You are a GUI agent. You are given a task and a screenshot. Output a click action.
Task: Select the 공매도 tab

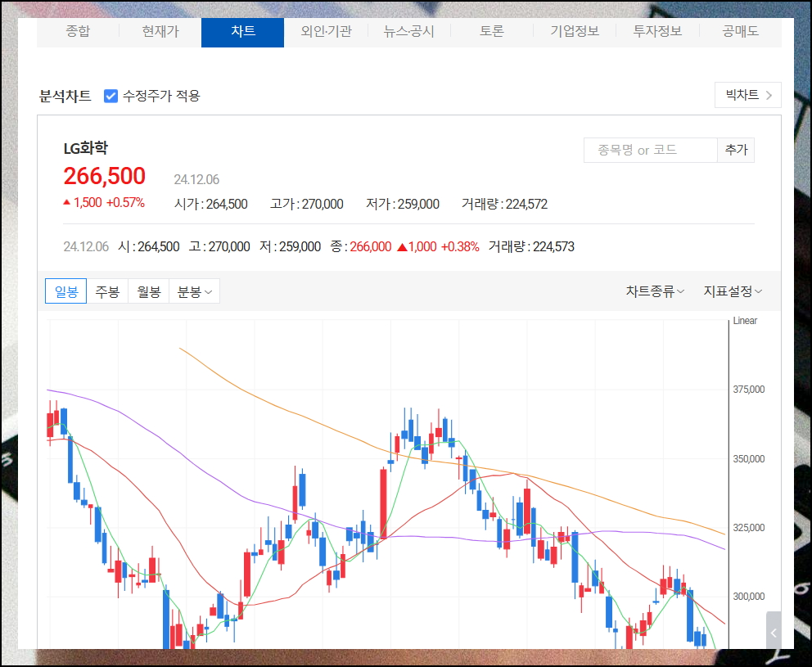tap(741, 32)
